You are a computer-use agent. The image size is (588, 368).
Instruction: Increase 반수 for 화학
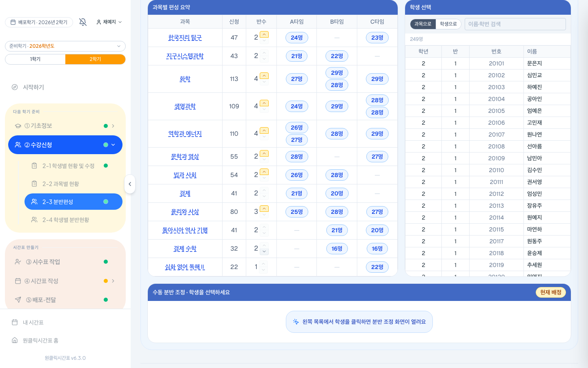tap(264, 76)
